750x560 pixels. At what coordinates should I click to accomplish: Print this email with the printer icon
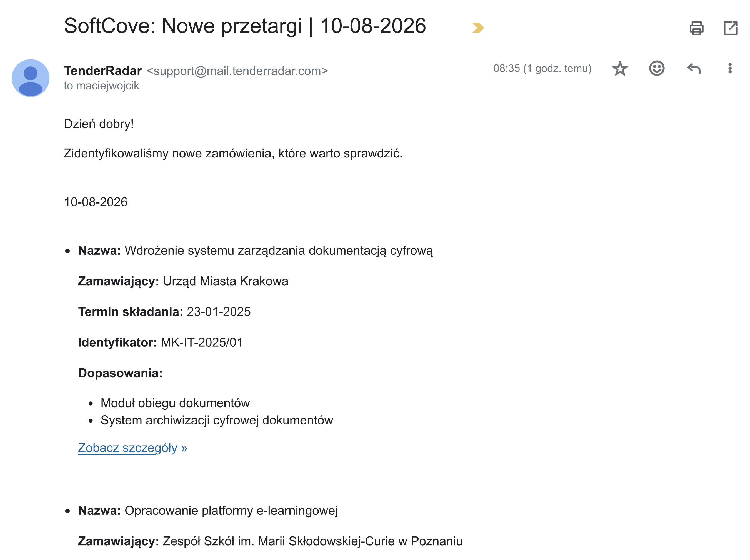point(696,28)
